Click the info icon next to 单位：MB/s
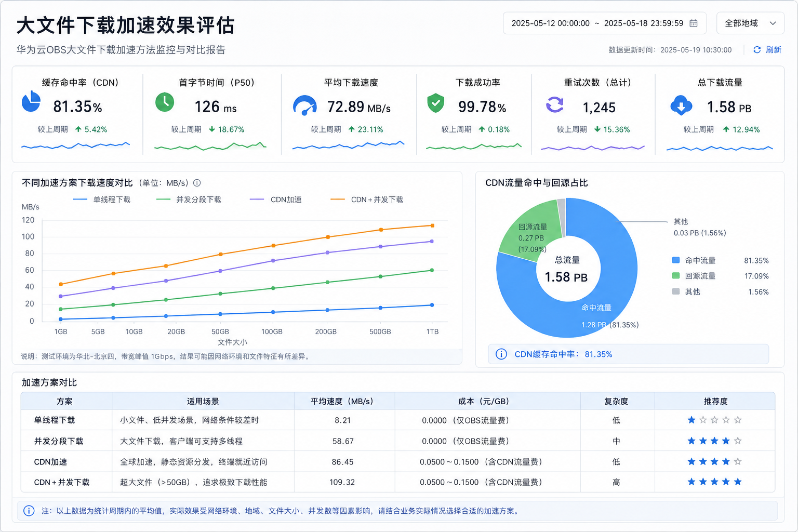Image resolution: width=798 pixels, height=532 pixels. (x=197, y=183)
